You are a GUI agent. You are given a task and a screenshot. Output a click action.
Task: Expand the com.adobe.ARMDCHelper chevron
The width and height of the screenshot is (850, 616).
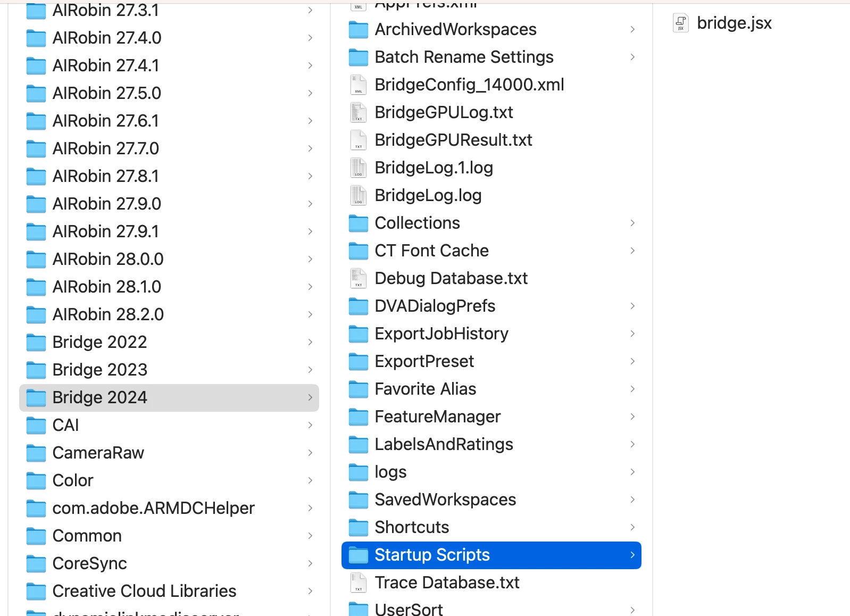pyautogui.click(x=310, y=508)
